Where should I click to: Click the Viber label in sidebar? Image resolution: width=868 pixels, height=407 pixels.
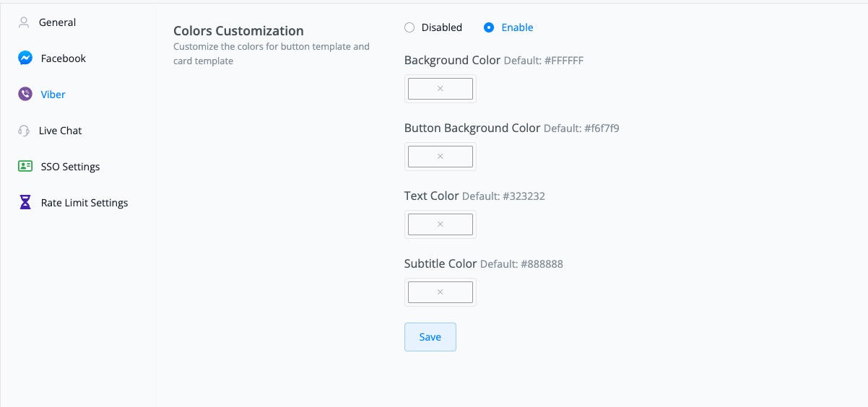(53, 95)
